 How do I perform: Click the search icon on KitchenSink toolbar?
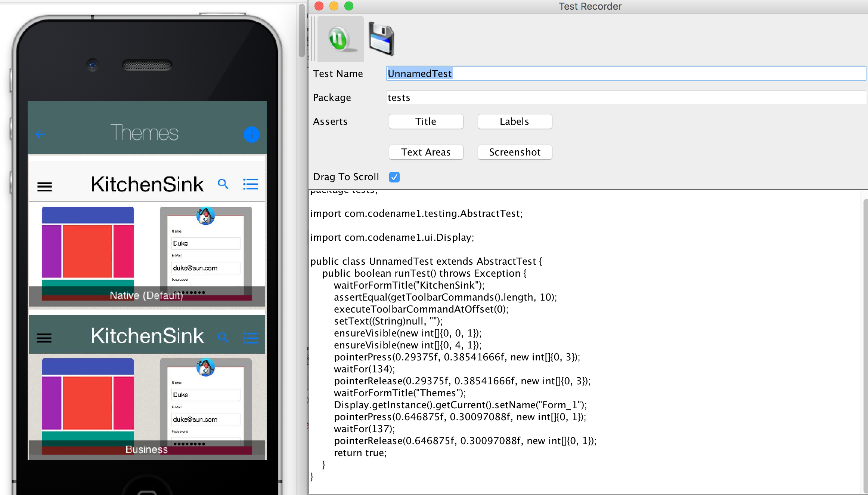pos(223,184)
